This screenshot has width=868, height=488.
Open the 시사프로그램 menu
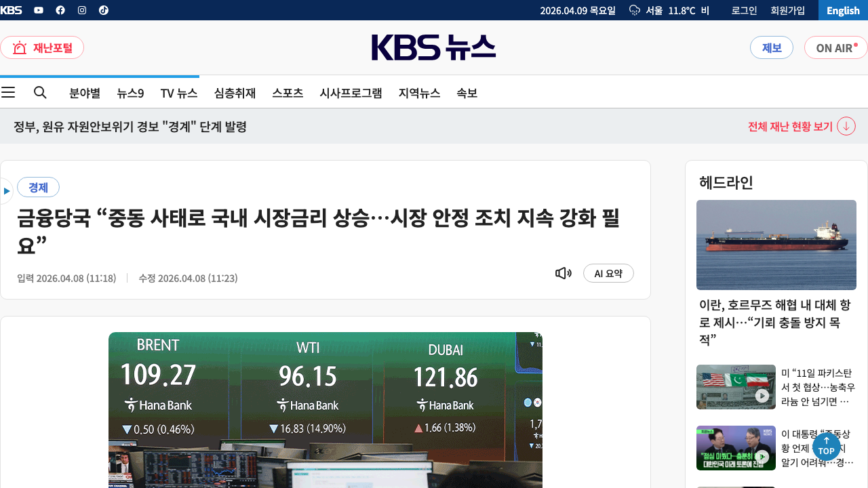click(351, 93)
